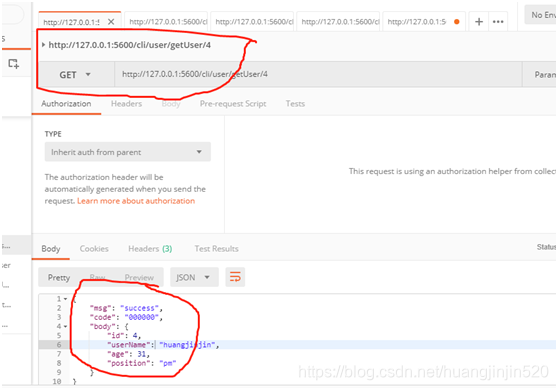Select the Authorization tab

point(66,104)
